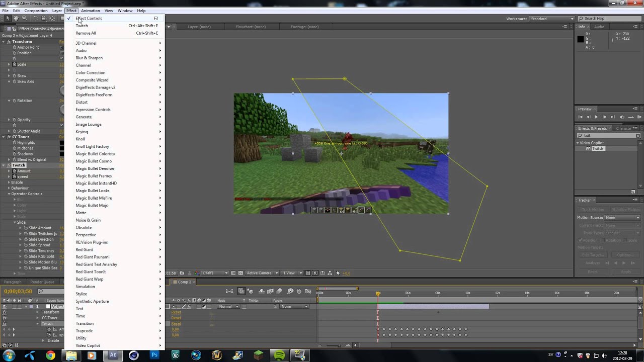Open the Audio tab beside Info panel
This screenshot has width=644, height=362.
(599, 27)
